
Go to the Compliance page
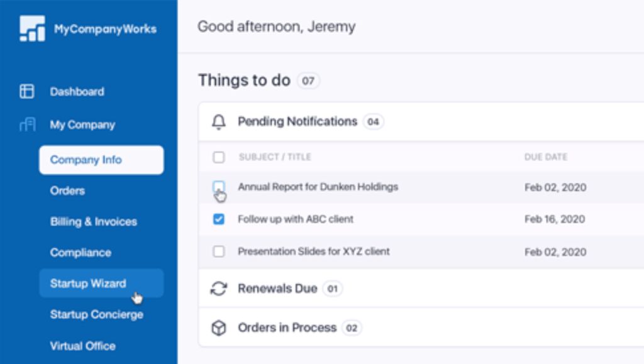click(80, 252)
